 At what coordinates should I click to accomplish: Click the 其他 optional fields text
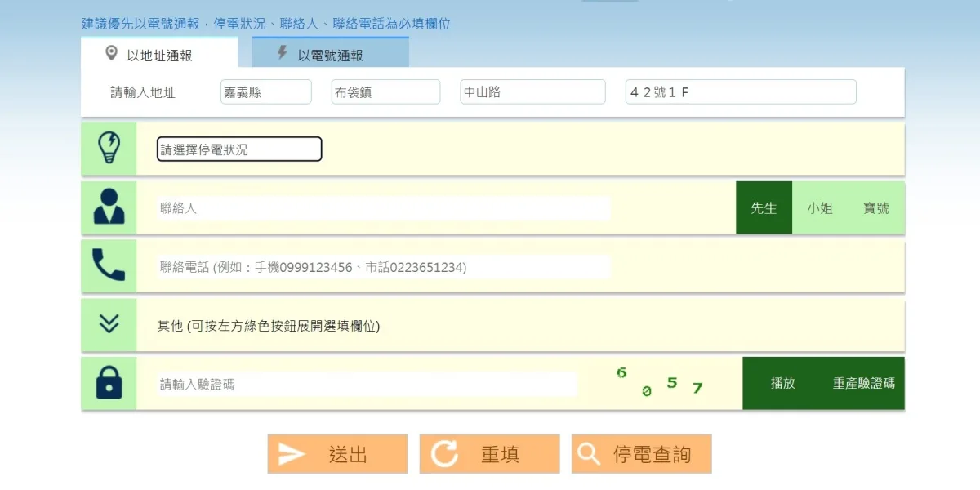click(269, 326)
